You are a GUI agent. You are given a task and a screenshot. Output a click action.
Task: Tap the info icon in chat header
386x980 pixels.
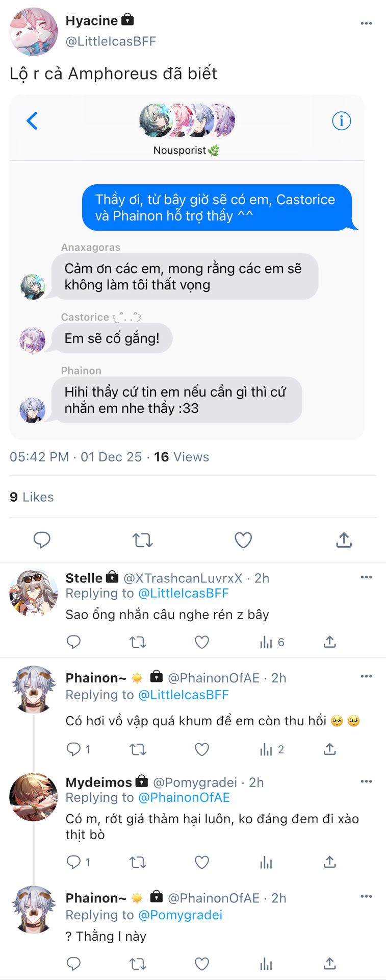pos(341,121)
